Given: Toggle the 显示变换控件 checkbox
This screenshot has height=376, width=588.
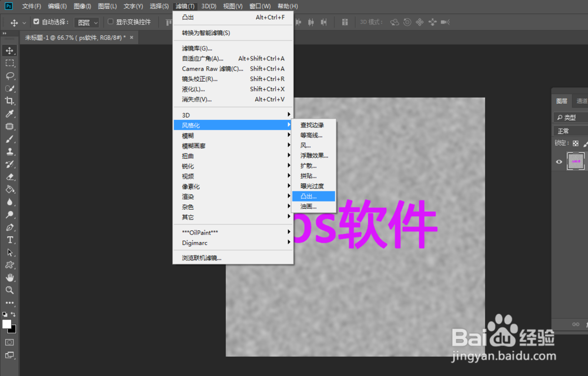Looking at the screenshot, I should [x=111, y=22].
